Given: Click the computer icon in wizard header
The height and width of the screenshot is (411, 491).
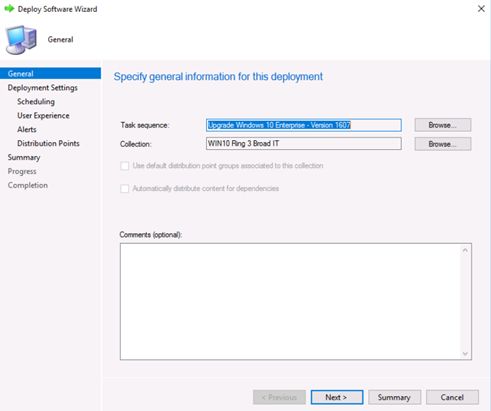Looking at the screenshot, I should pyautogui.click(x=21, y=40).
